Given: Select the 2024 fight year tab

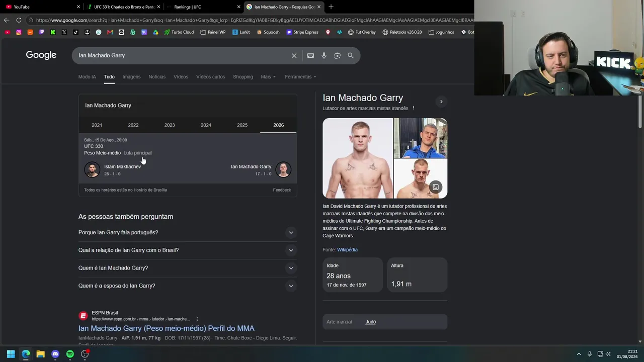Looking at the screenshot, I should [x=206, y=125].
